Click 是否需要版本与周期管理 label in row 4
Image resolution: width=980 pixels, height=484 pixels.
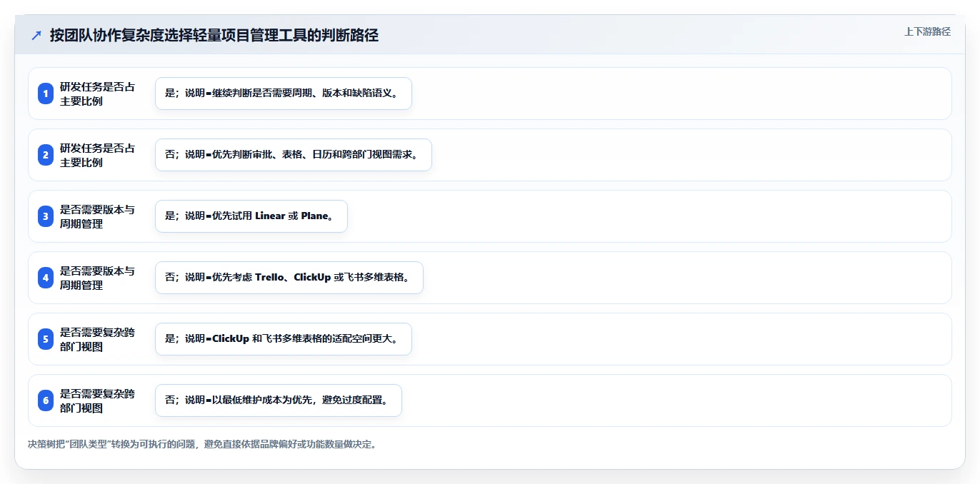tap(97, 278)
